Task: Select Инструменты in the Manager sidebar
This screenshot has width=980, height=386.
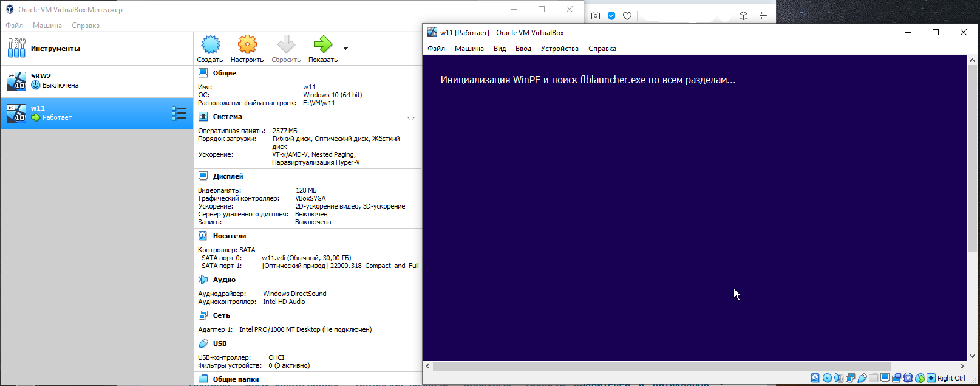Action: [97, 49]
